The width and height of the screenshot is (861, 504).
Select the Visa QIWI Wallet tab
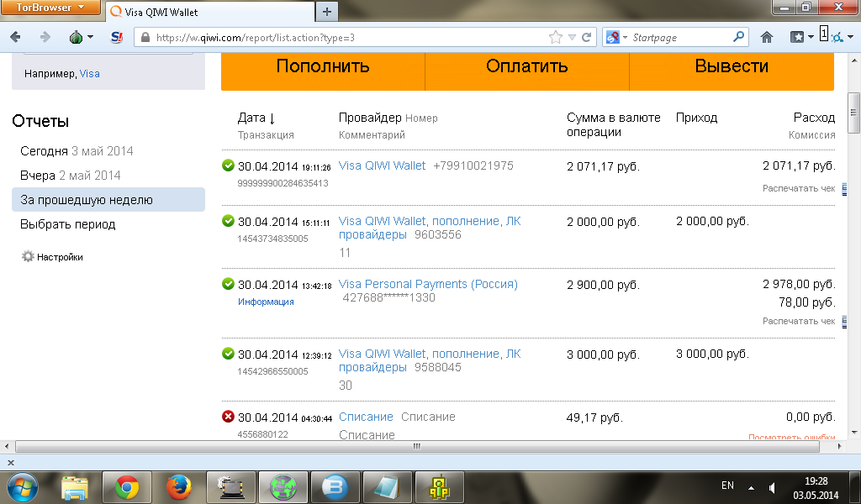[x=211, y=12]
